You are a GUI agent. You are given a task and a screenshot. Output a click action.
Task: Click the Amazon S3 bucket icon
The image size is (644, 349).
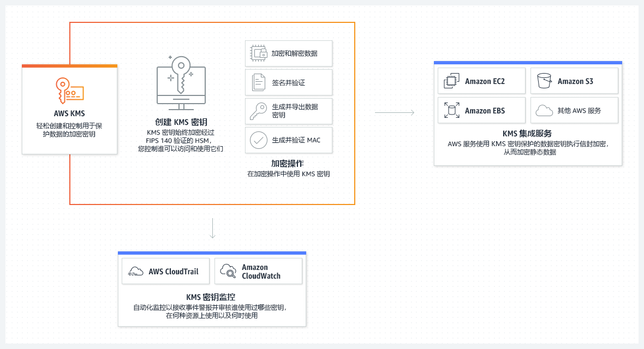[544, 81]
